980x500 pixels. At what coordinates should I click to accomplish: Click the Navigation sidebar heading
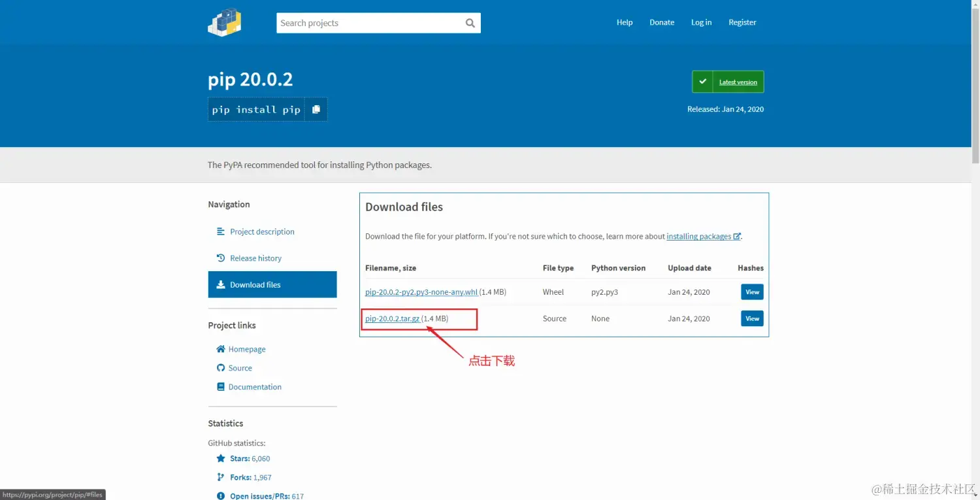click(229, 205)
